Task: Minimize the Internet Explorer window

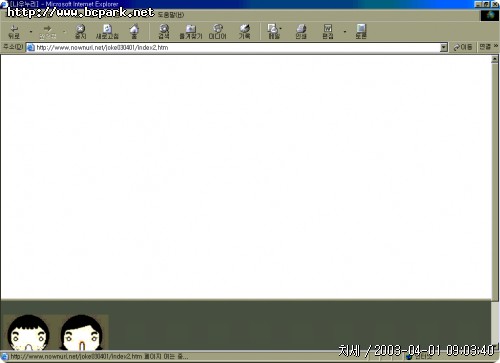Action: pyautogui.click(x=478, y=4)
